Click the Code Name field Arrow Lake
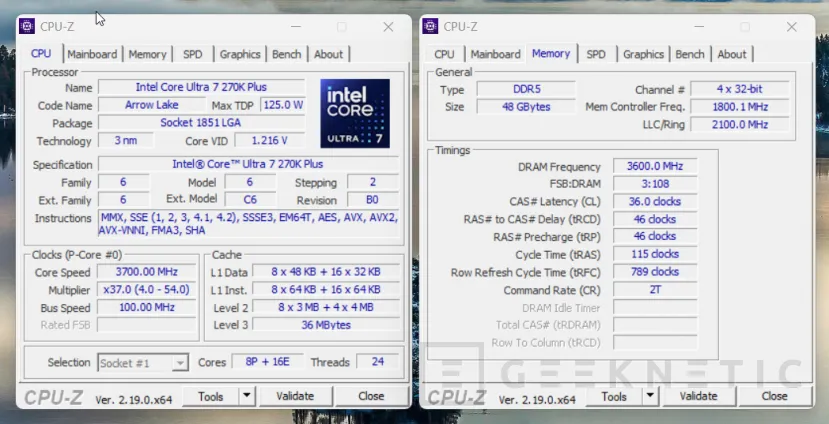The image size is (829, 424). pyautogui.click(x=152, y=105)
